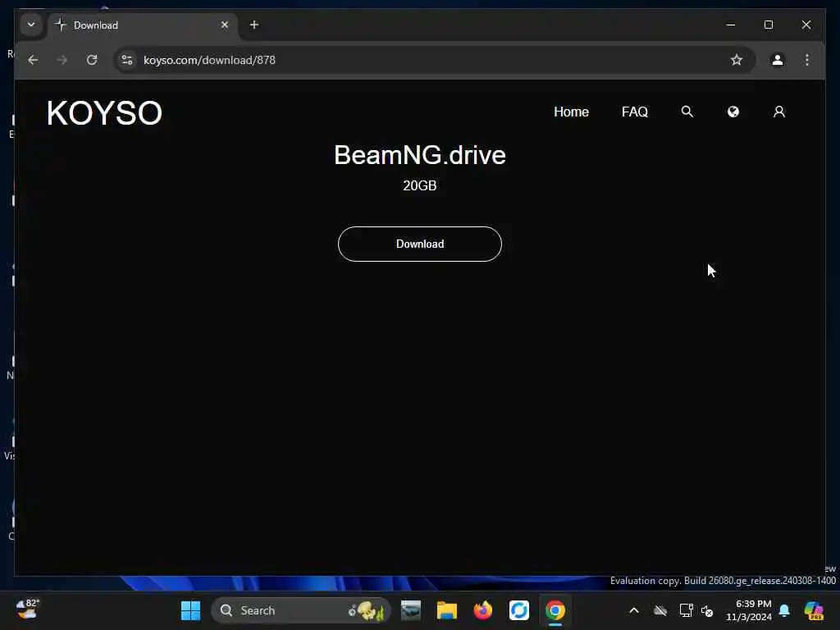Close the Chrome window

coord(806,25)
